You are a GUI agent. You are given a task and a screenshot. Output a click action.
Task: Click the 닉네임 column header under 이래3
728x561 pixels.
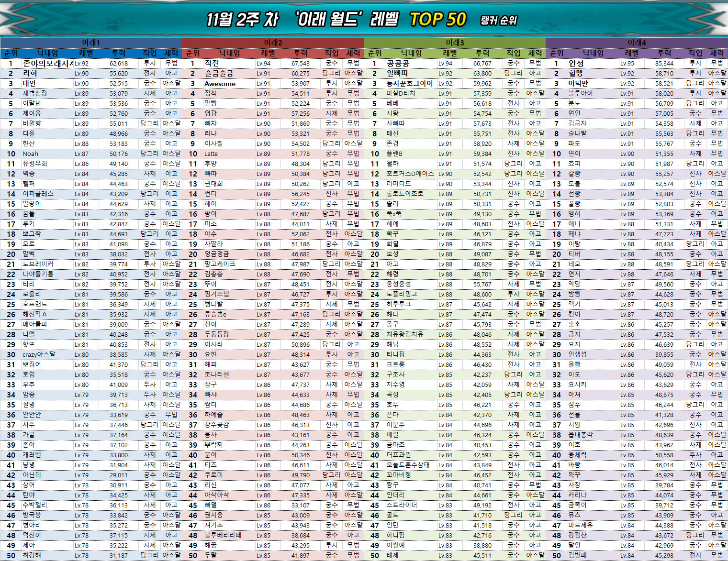pyautogui.click(x=411, y=53)
